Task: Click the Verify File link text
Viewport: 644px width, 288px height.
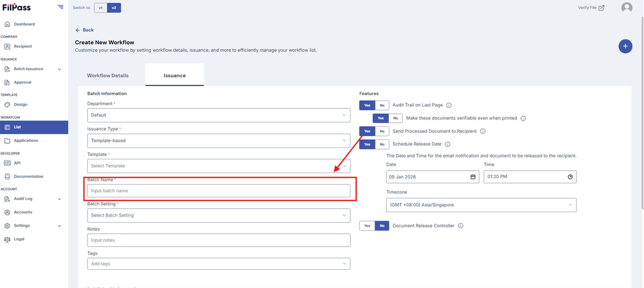Action: pyautogui.click(x=587, y=8)
